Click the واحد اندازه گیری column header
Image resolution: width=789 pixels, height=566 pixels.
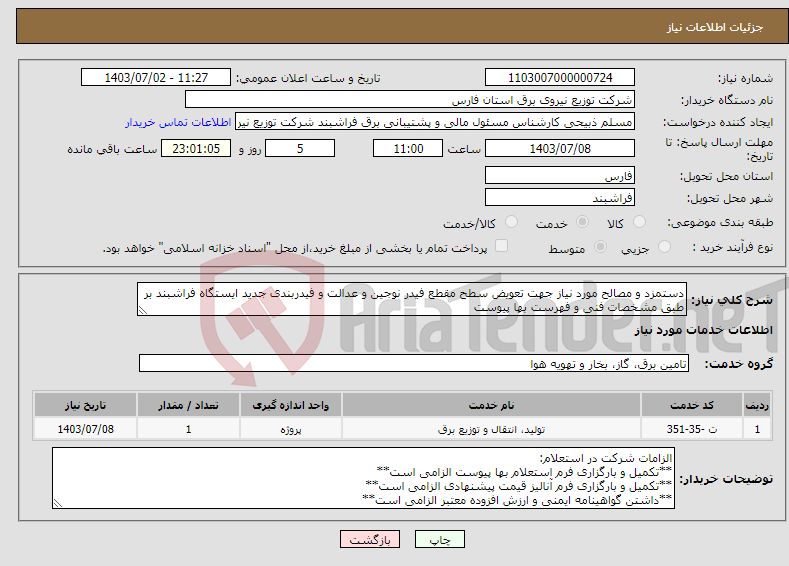[x=291, y=405]
